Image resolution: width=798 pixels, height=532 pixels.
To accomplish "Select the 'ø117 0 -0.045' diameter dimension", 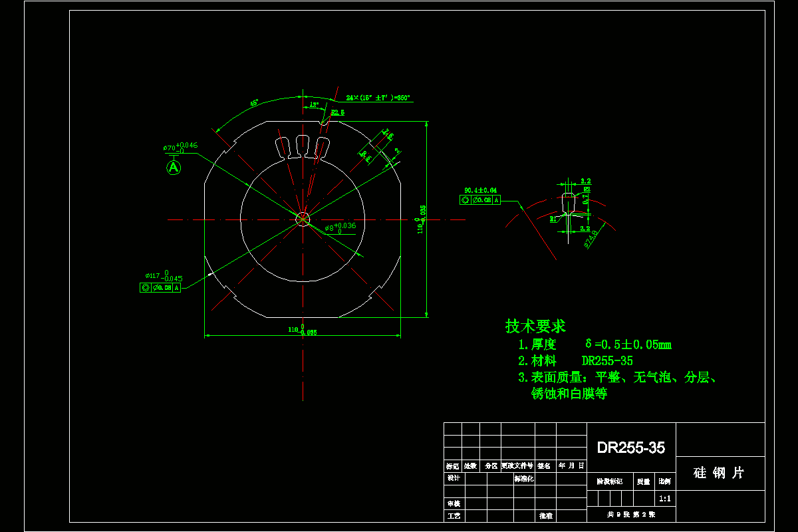I will pos(164,277).
